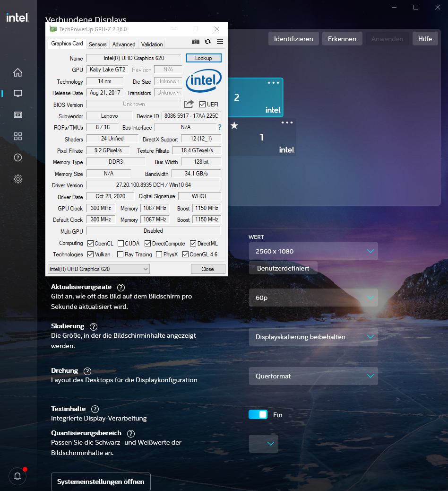Switch to the Sensors tab
Image resolution: width=448 pixels, height=491 pixels.
[98, 44]
